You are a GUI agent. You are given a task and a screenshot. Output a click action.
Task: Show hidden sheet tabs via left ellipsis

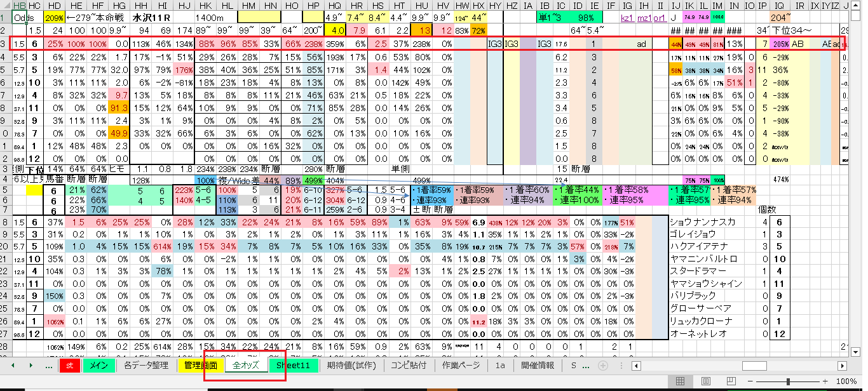[x=50, y=366]
